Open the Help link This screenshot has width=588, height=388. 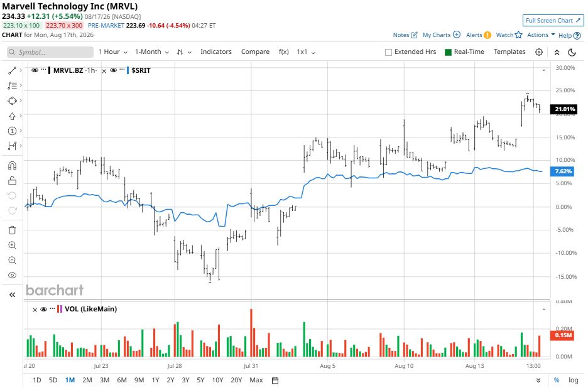coord(569,35)
